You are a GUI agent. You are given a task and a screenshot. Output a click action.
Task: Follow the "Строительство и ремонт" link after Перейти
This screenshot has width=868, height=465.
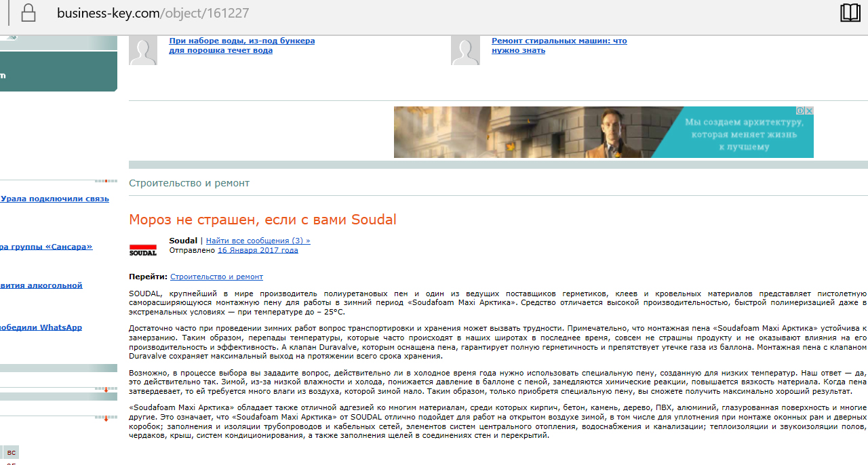[x=216, y=277]
